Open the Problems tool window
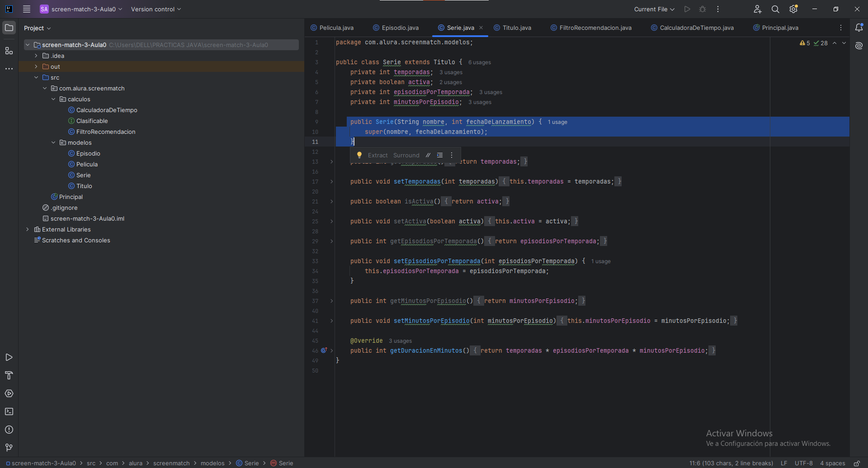868x468 pixels. (x=9, y=430)
